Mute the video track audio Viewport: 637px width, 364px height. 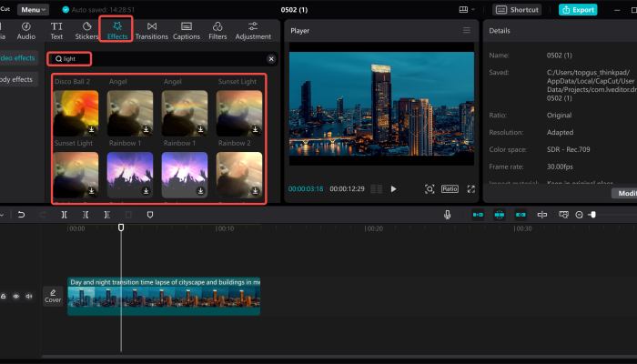[28, 297]
